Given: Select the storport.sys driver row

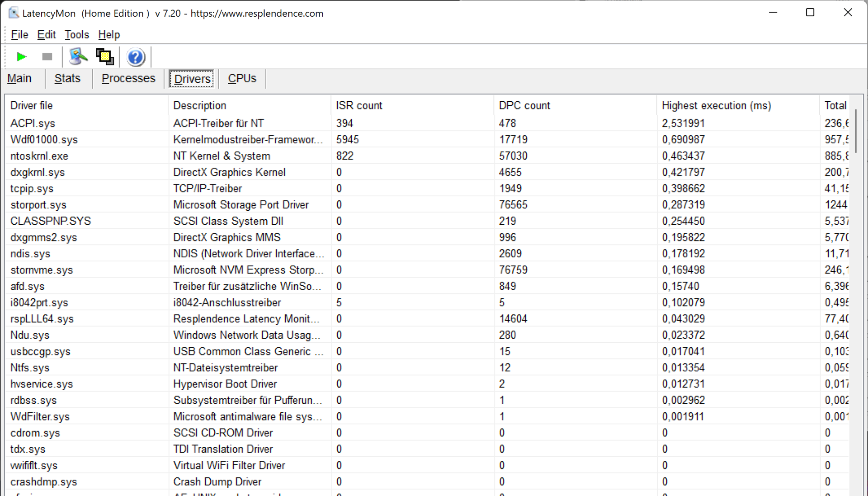Looking at the screenshot, I should tap(38, 205).
